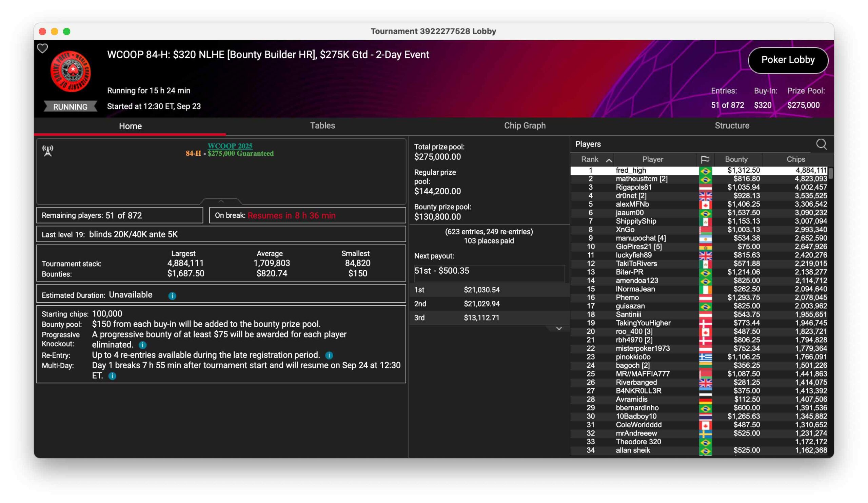Open the player search magnifier
The width and height of the screenshot is (868, 503).
[821, 144]
